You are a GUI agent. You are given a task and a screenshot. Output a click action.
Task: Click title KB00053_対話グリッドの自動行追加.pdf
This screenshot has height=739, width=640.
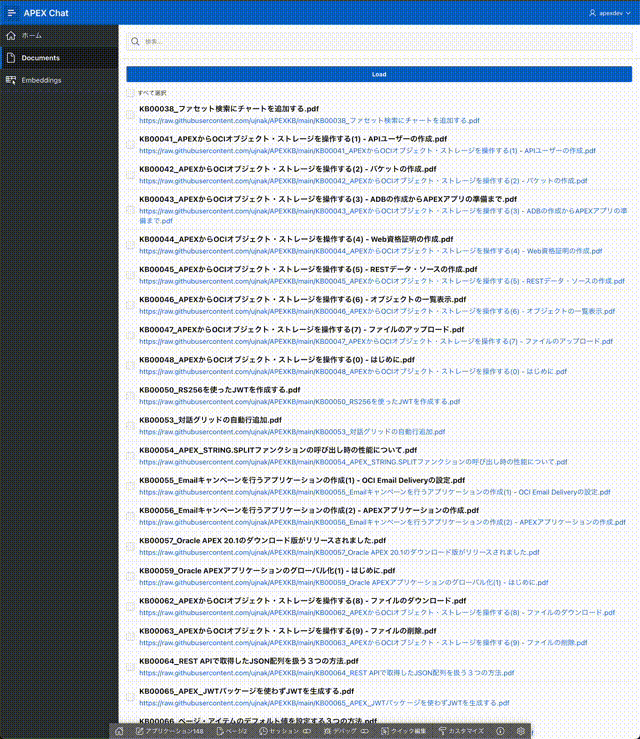point(210,420)
